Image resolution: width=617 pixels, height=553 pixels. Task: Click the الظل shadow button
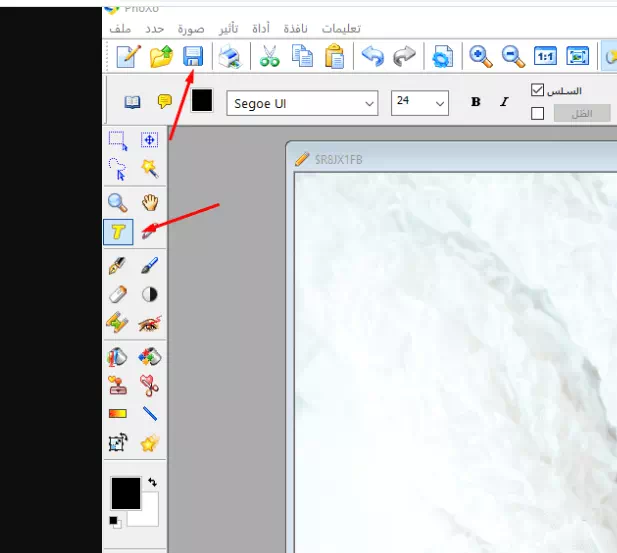click(x=582, y=113)
